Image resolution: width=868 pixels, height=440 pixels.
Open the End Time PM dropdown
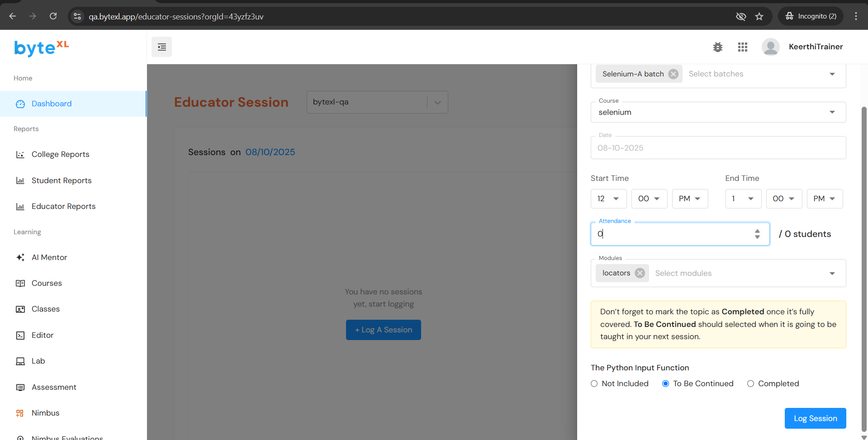pyautogui.click(x=824, y=199)
